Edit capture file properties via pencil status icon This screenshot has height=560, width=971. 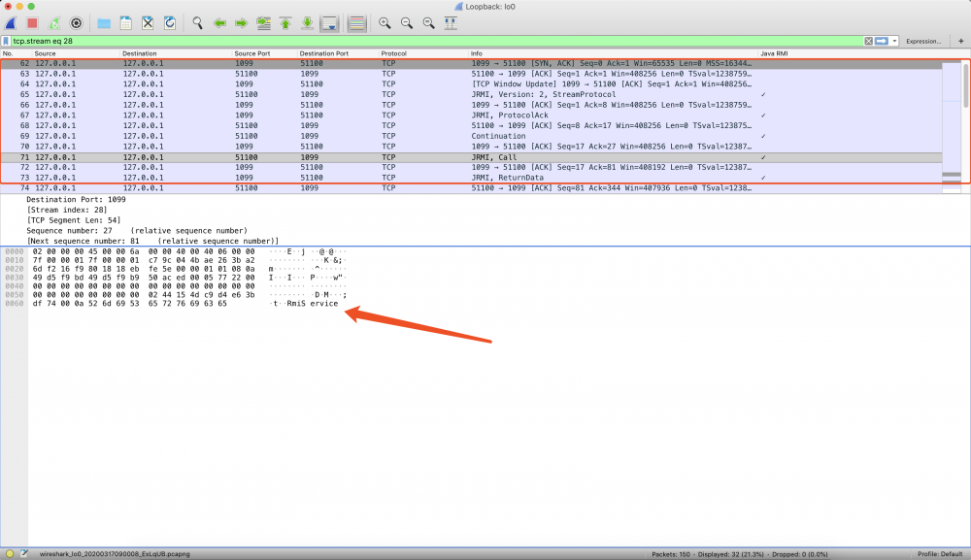[x=24, y=554]
